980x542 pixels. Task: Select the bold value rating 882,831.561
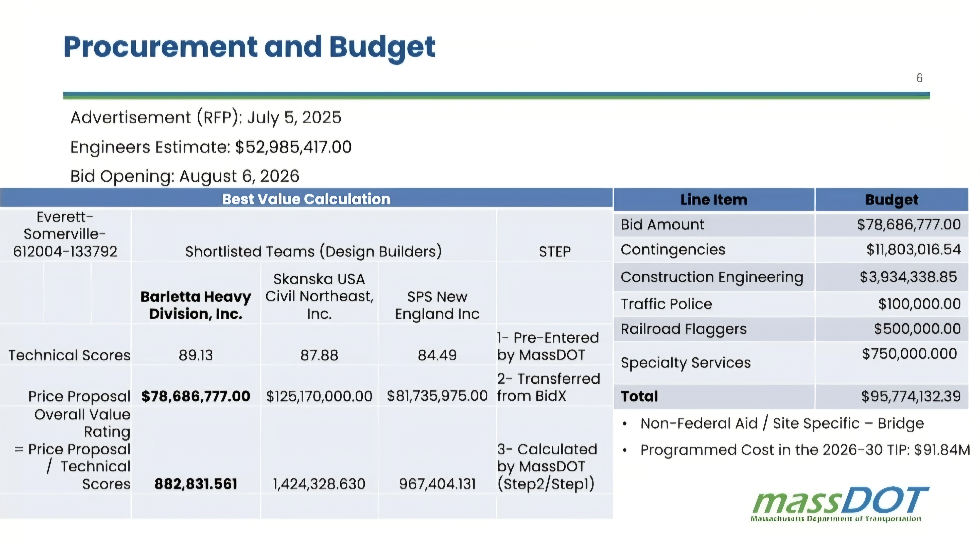tap(196, 484)
